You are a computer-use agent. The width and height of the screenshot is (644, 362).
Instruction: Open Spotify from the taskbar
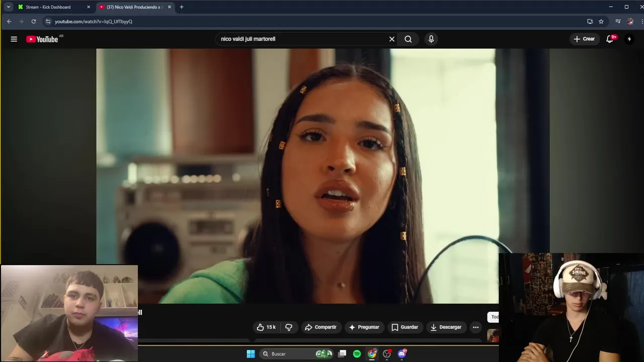357,354
